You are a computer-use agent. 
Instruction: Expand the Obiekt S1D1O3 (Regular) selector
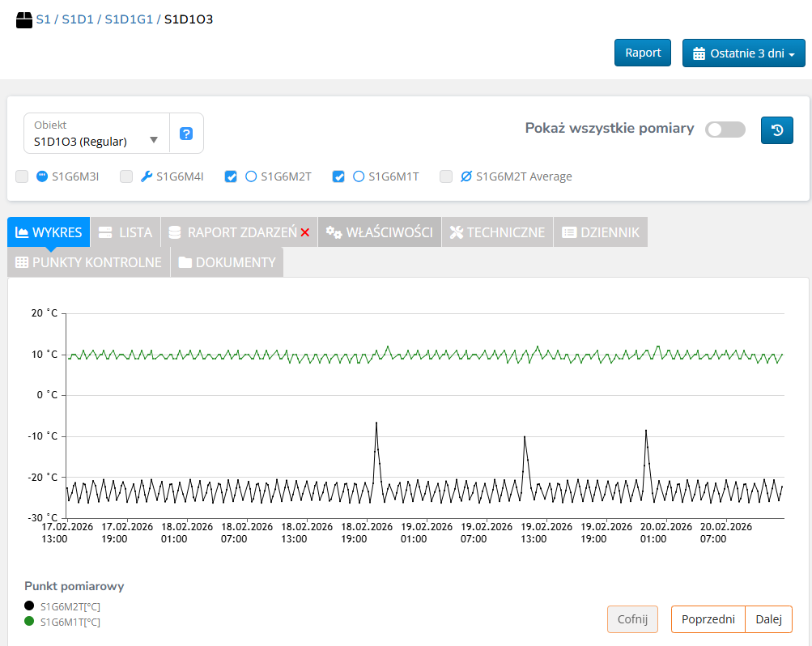click(x=96, y=134)
